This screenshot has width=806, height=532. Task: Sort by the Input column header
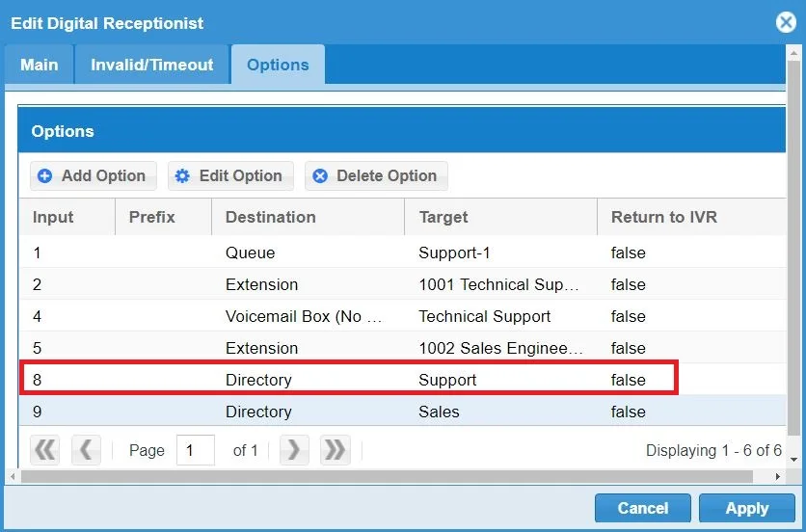coord(67,217)
